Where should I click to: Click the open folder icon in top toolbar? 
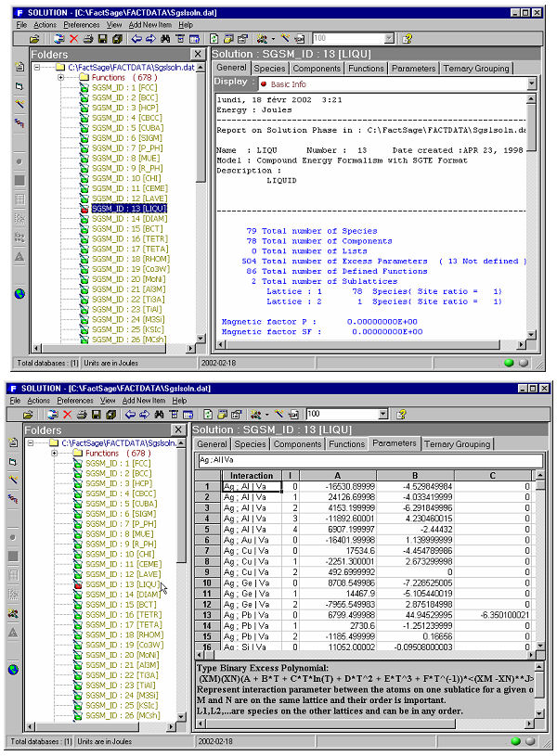[x=33, y=40]
